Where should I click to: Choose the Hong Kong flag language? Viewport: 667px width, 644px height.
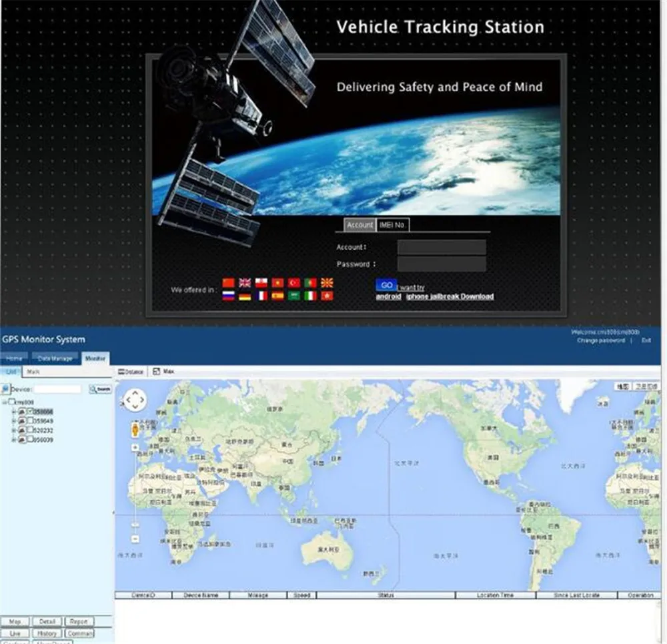pos(327,296)
